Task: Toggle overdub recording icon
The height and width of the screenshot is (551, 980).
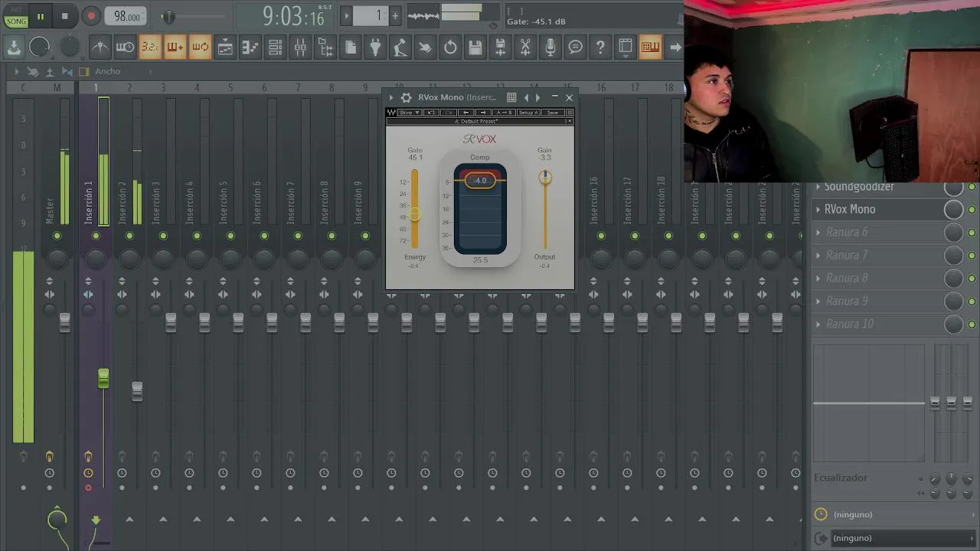Action: [175, 47]
